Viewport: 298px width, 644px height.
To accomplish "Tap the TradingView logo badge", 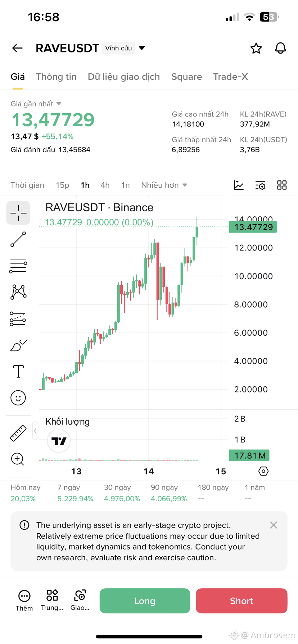I will [x=59, y=441].
